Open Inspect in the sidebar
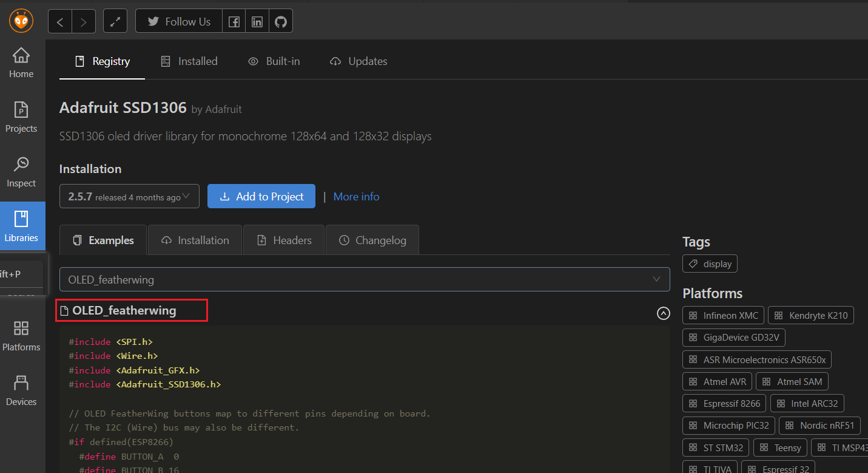The width and height of the screenshot is (868, 473). [x=21, y=172]
